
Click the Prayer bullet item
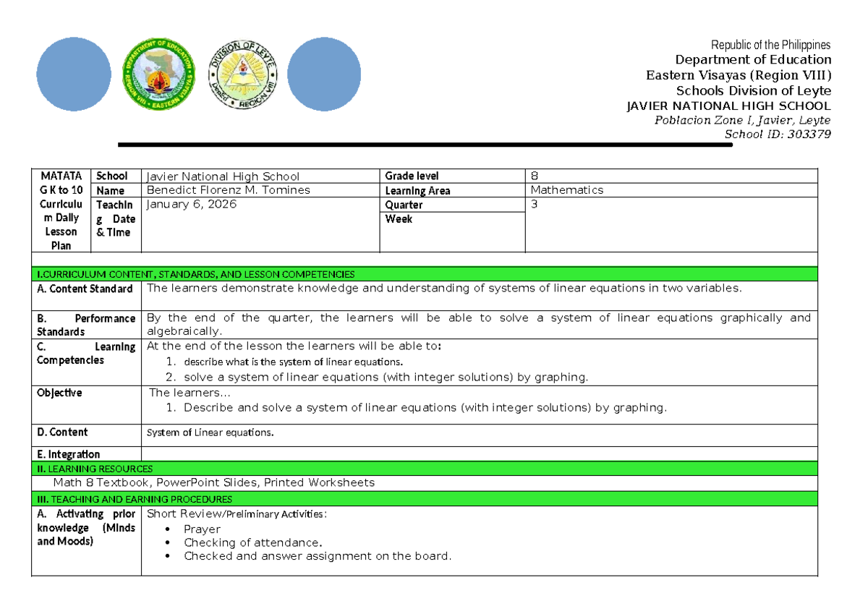point(202,529)
